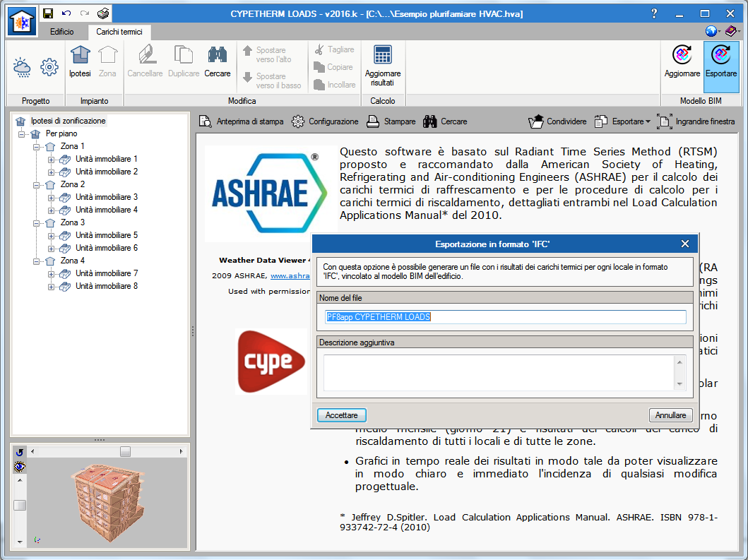Open Anteprima di stampa

(242, 121)
